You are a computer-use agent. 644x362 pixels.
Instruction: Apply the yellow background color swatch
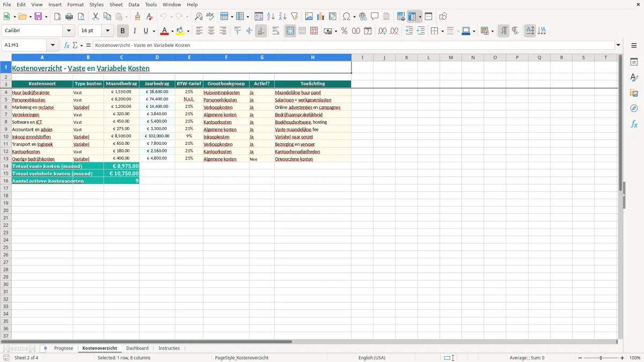pos(181,31)
